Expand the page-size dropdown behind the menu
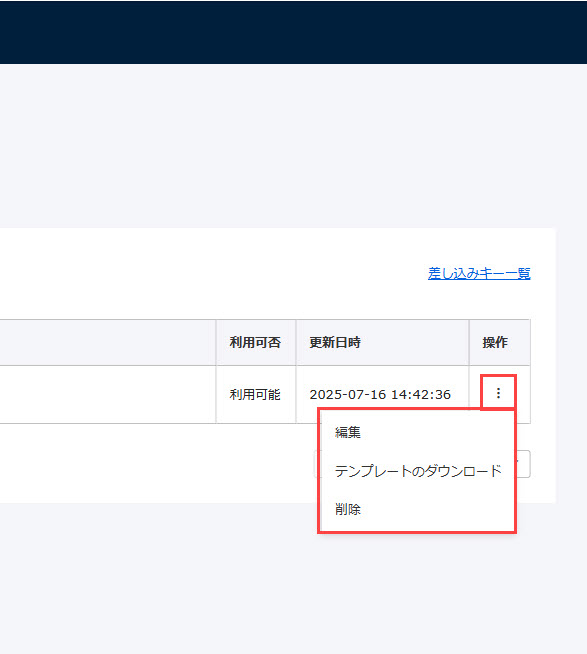This screenshot has height=654, width=587. pyautogui.click(x=523, y=464)
